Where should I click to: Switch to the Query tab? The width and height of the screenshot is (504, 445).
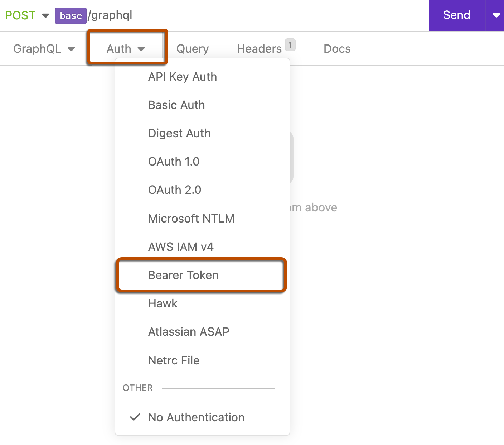(192, 48)
